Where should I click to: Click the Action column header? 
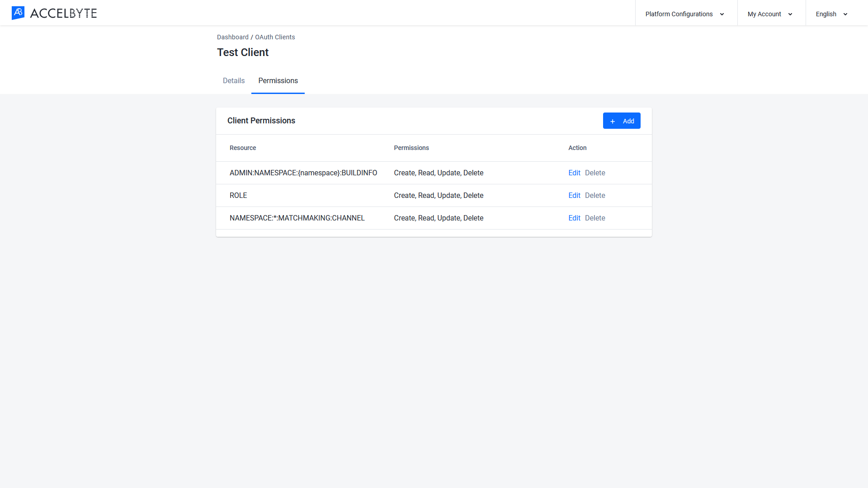(577, 148)
